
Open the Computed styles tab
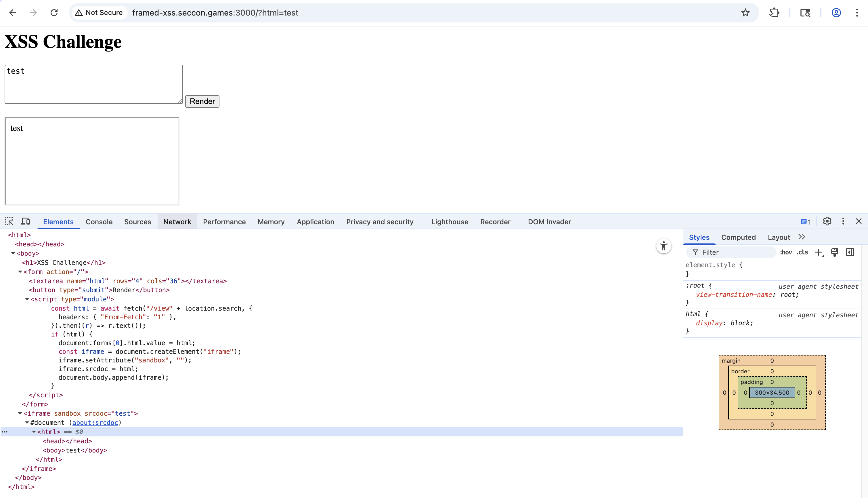[738, 237]
